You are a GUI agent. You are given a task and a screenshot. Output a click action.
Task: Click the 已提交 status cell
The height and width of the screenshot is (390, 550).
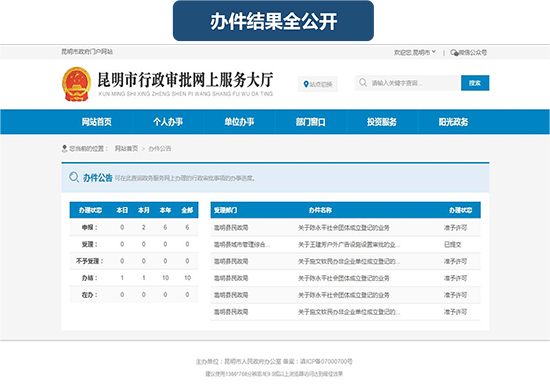452,244
